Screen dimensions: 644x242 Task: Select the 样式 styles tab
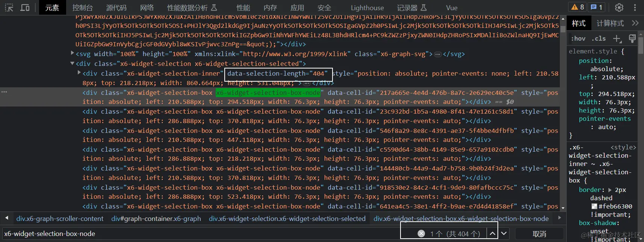[x=579, y=23]
